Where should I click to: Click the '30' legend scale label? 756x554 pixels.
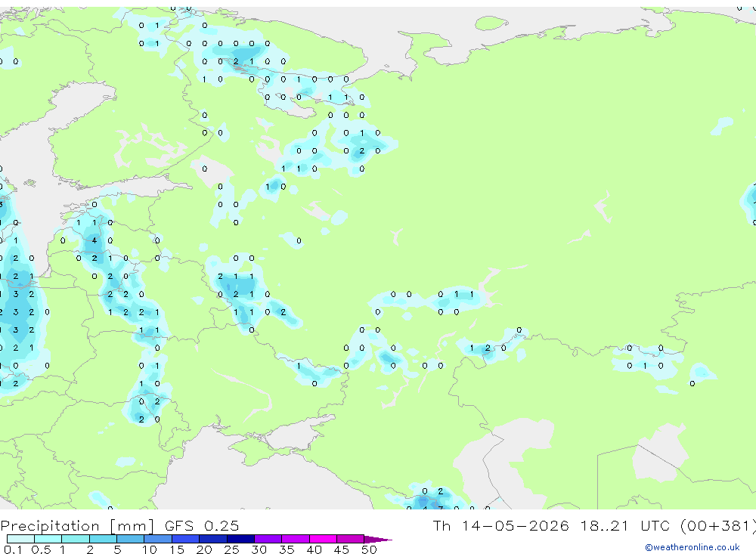click(259, 549)
